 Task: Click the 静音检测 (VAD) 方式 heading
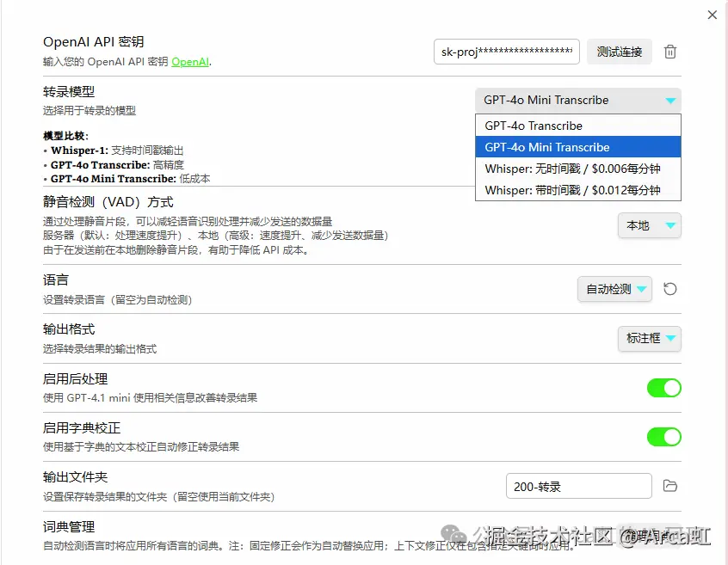[x=108, y=202]
